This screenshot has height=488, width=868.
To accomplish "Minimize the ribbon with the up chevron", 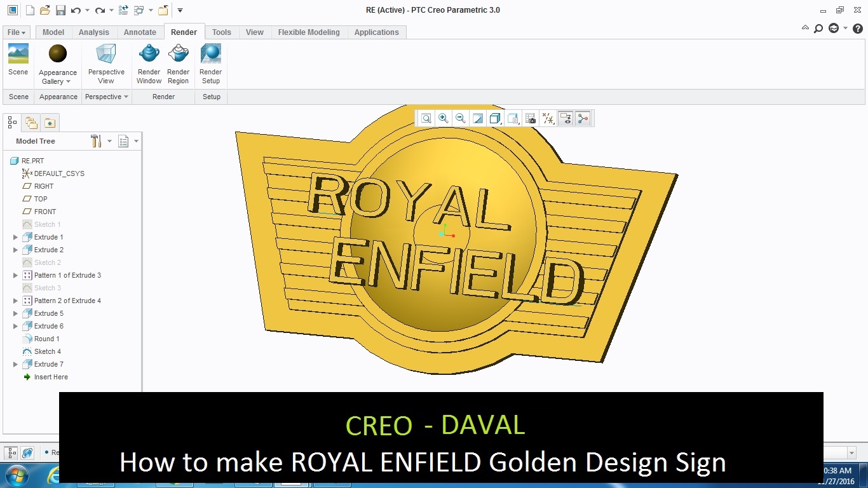I will tap(806, 28).
